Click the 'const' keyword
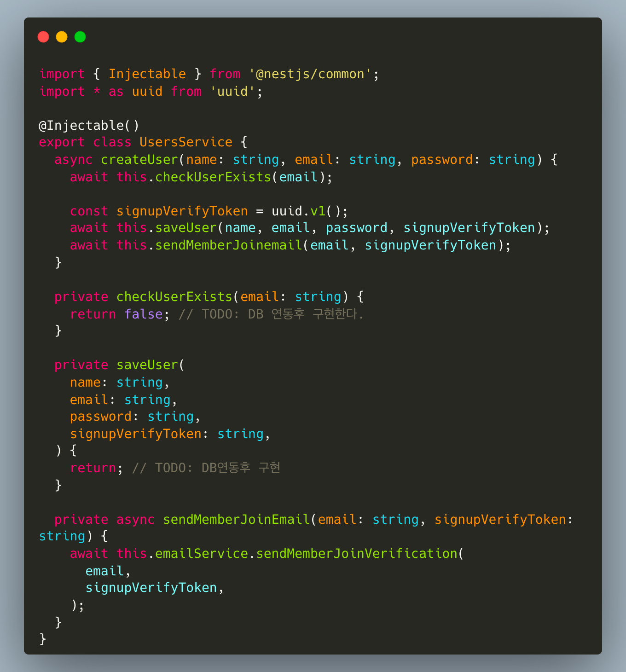This screenshot has height=672, width=626. coord(89,211)
